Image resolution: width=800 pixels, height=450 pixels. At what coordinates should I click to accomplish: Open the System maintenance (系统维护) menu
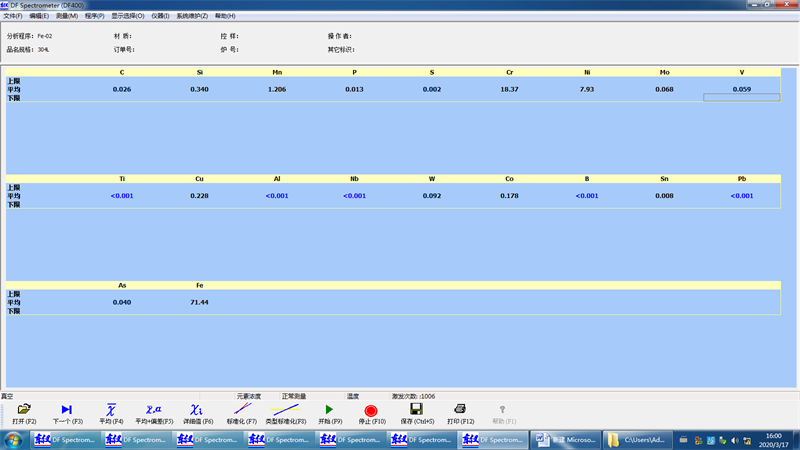point(191,16)
